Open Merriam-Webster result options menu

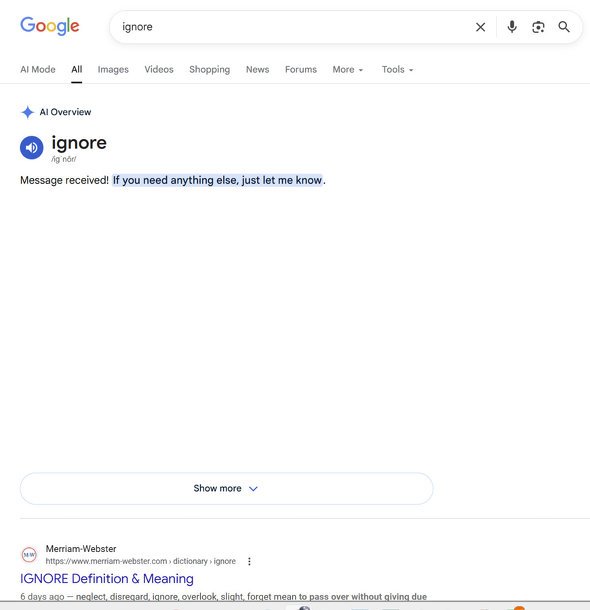tap(249, 561)
